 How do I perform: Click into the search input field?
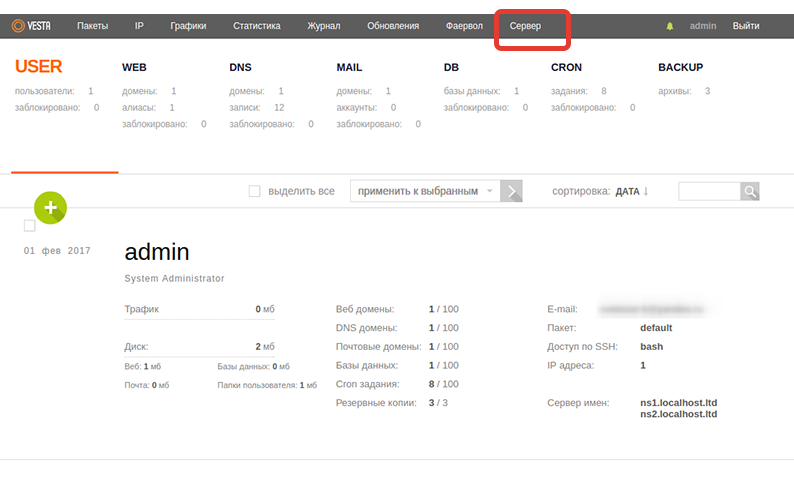[x=708, y=191]
